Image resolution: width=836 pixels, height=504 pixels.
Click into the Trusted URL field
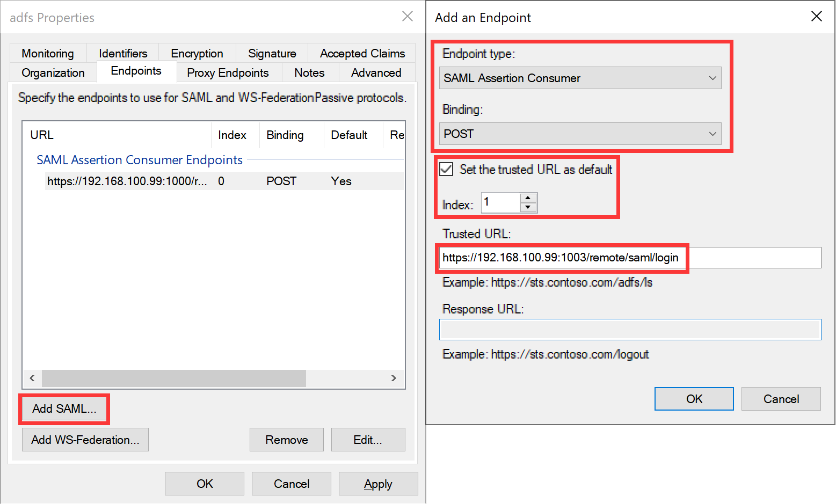tap(629, 258)
